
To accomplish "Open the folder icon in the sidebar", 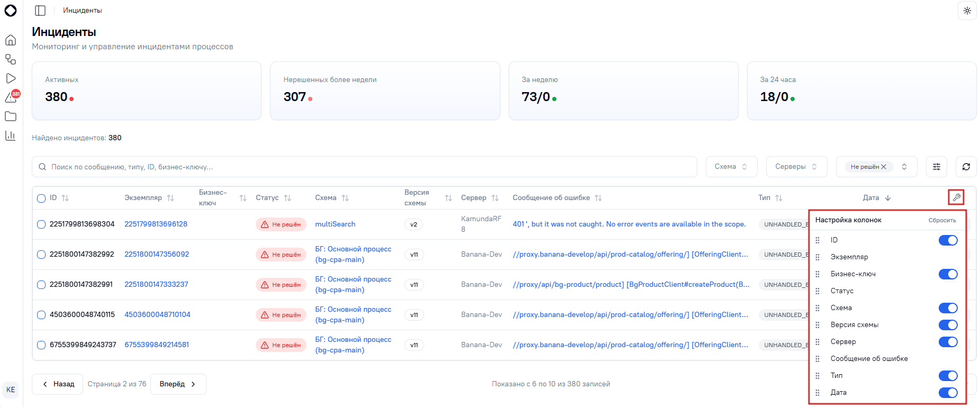I will 11,116.
